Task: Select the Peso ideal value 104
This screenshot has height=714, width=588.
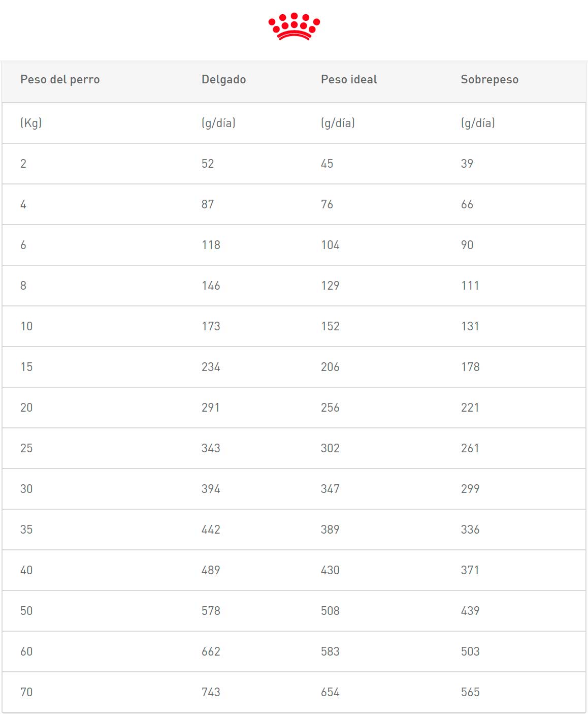Action: click(x=330, y=245)
